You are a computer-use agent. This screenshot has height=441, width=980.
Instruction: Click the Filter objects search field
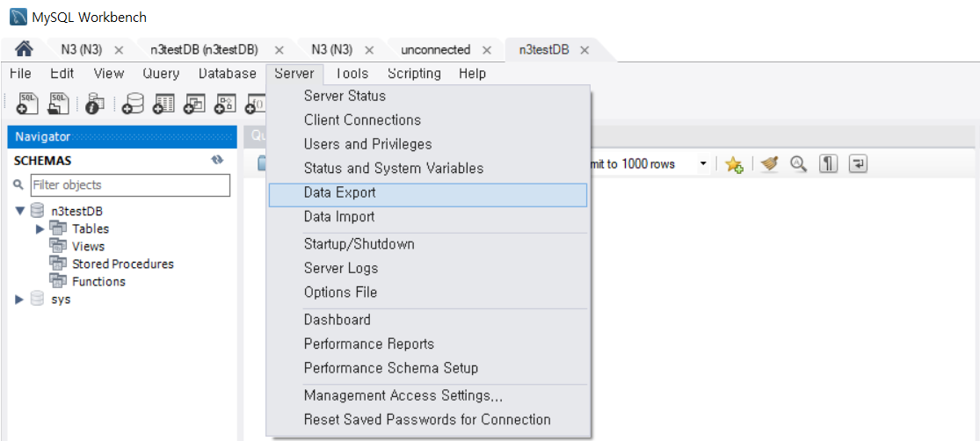(x=130, y=184)
